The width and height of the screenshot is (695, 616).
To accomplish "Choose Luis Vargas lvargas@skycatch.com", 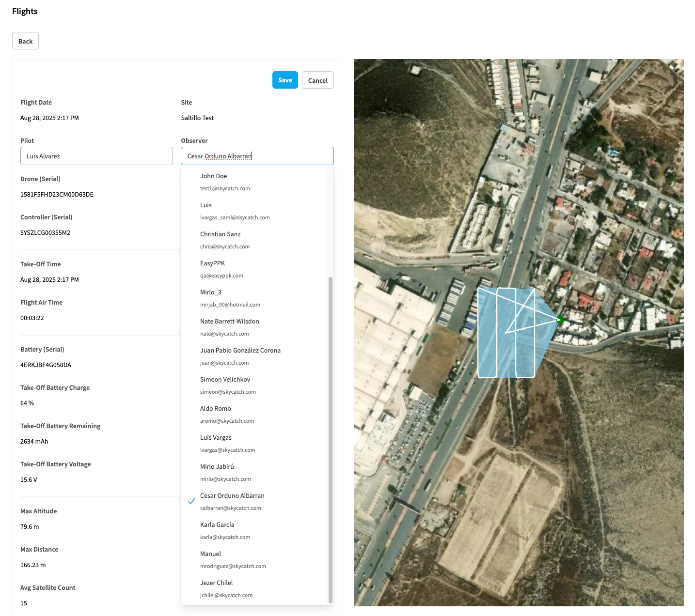I will pos(254,444).
